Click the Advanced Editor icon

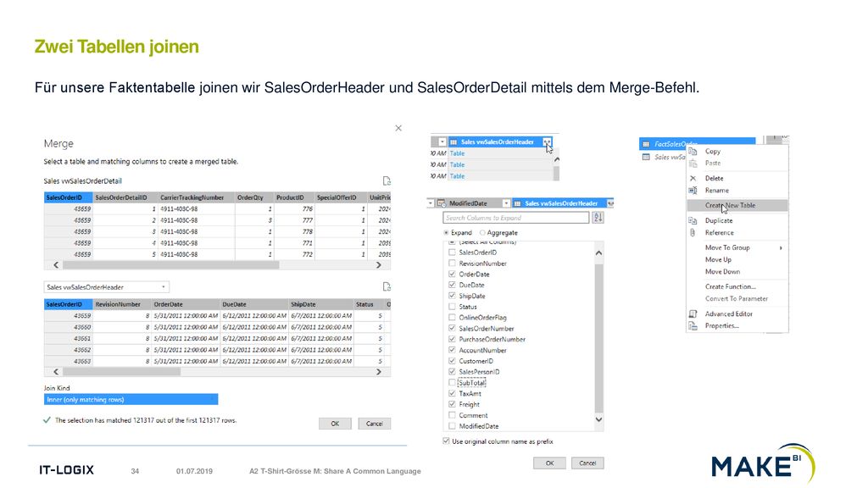(x=693, y=313)
